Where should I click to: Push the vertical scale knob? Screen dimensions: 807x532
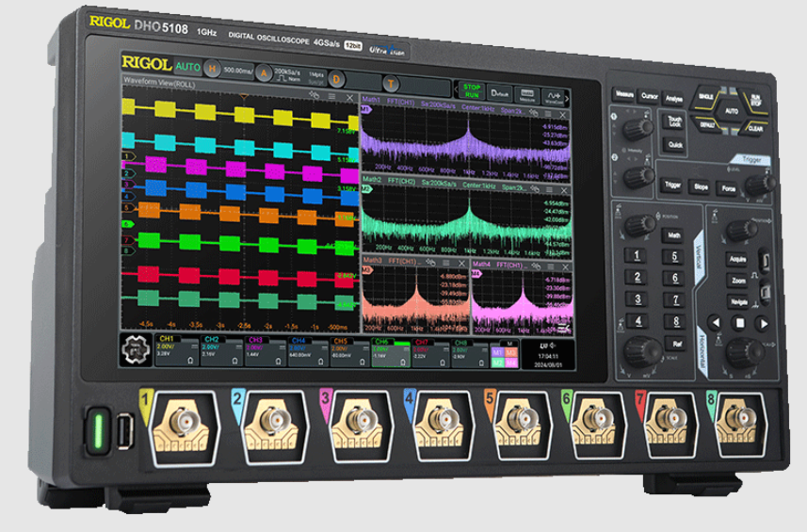click(x=641, y=351)
